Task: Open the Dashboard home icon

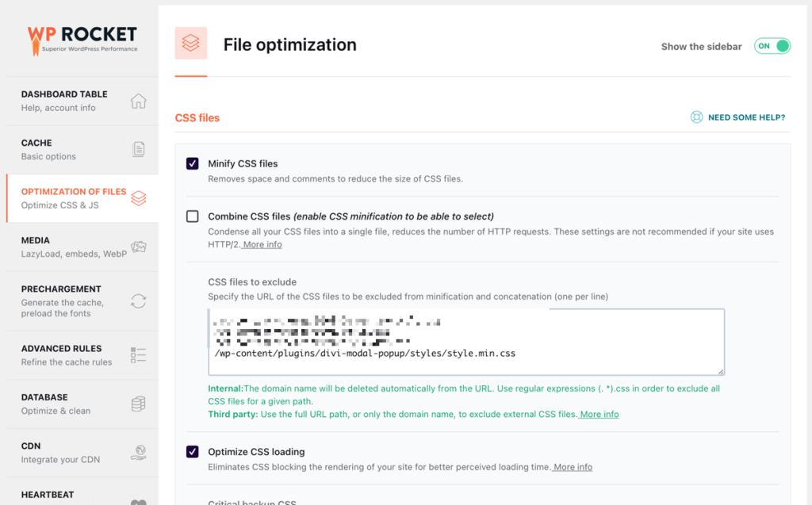Action: click(x=138, y=101)
